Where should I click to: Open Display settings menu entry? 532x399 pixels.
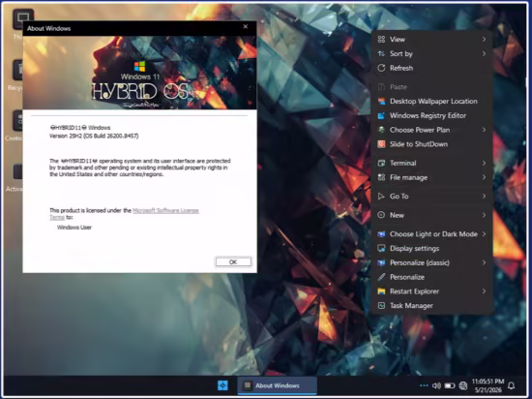(432, 248)
